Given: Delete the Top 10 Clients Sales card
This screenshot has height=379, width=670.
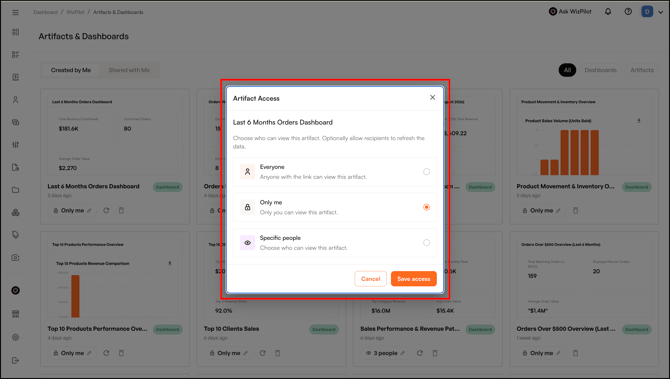Looking at the screenshot, I should 278,353.
